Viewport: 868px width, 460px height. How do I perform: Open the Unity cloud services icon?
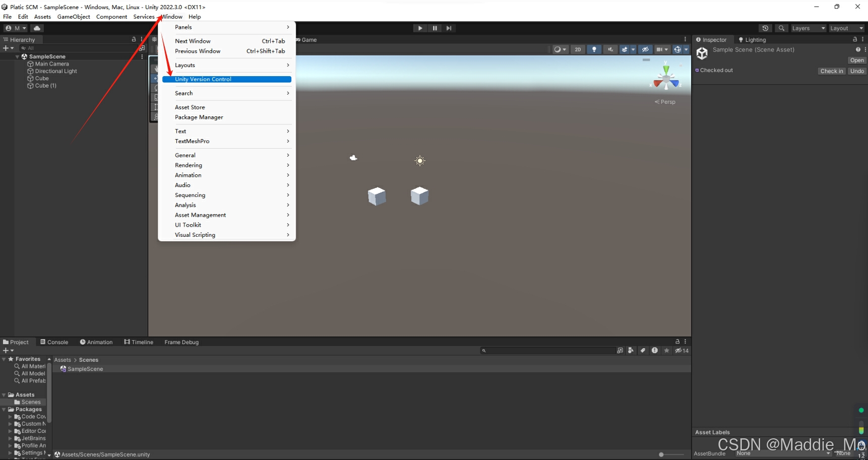pyautogui.click(x=37, y=28)
